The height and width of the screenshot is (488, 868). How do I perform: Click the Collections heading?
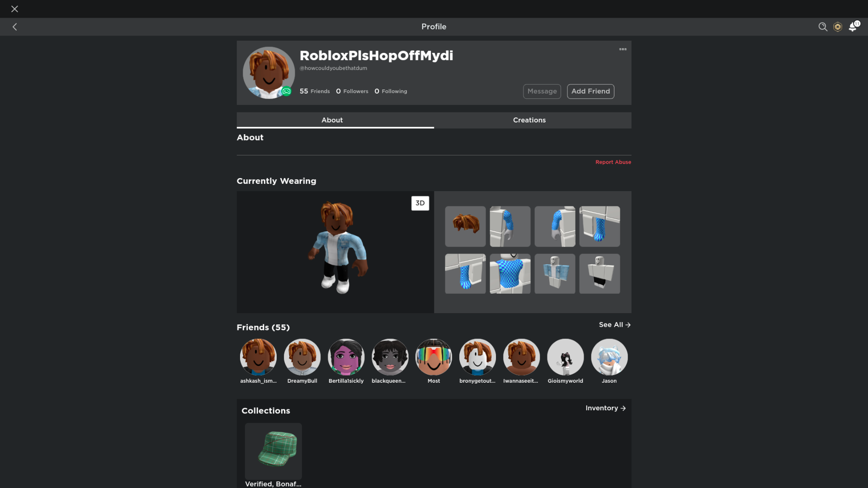266,411
